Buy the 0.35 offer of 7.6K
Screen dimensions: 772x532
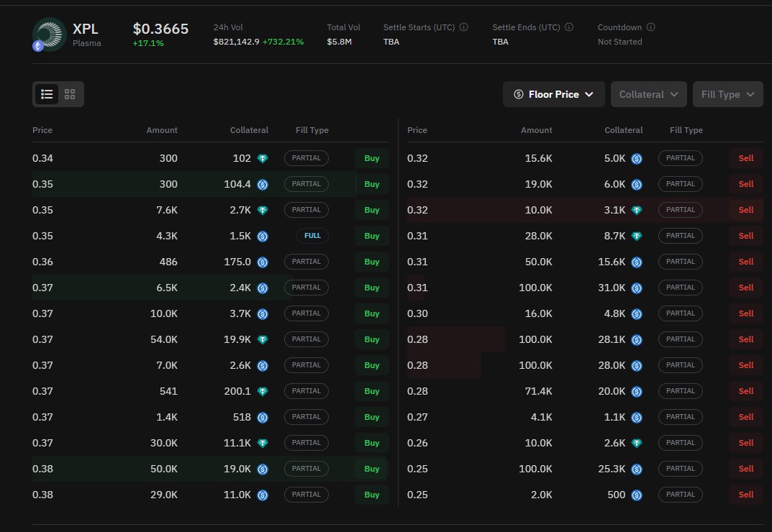pyautogui.click(x=372, y=210)
